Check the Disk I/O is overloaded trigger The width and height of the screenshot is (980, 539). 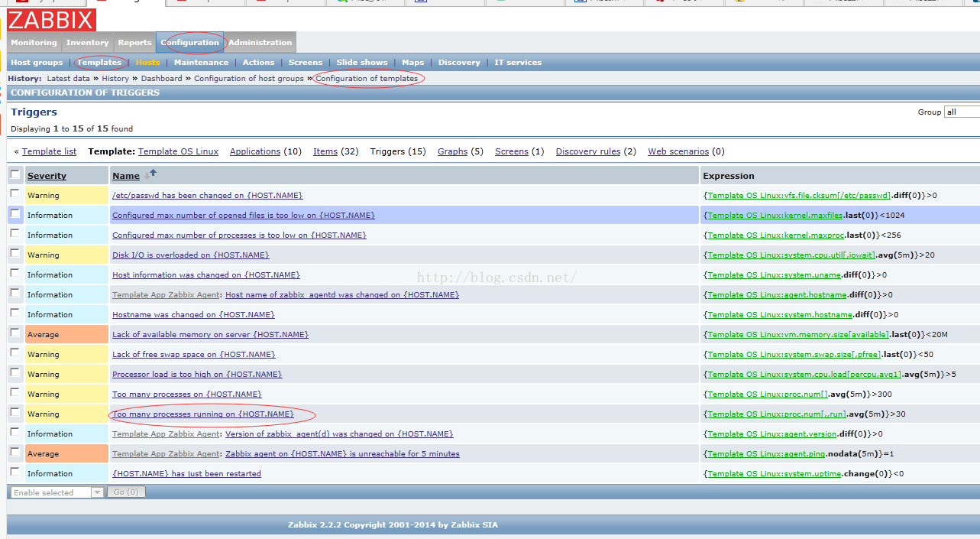pyautogui.click(x=15, y=254)
